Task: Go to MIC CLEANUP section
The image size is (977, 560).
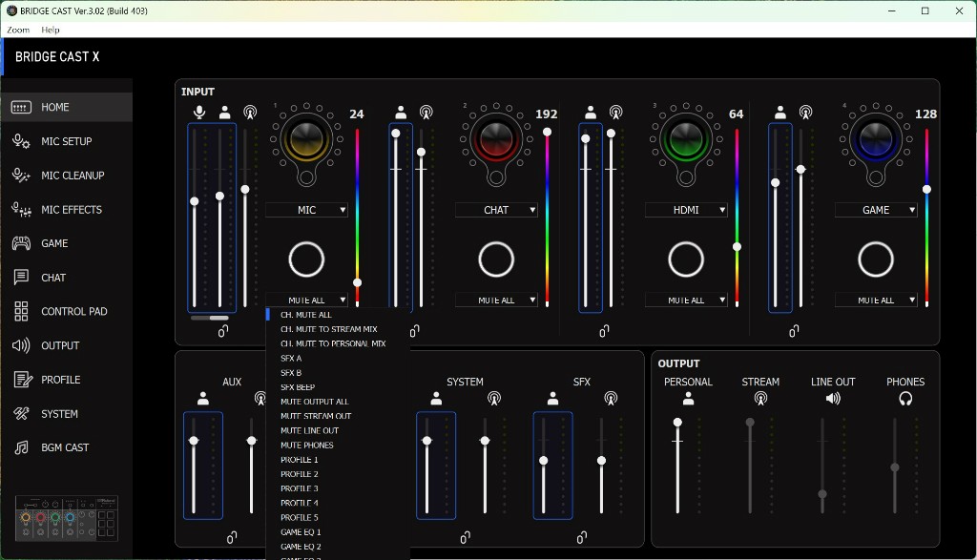Action: (x=72, y=176)
